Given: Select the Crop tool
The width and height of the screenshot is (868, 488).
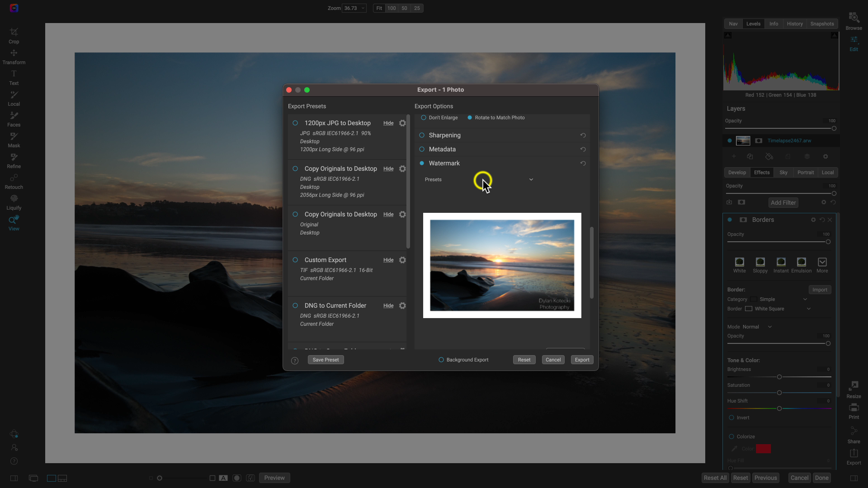Looking at the screenshot, I should (14, 36).
